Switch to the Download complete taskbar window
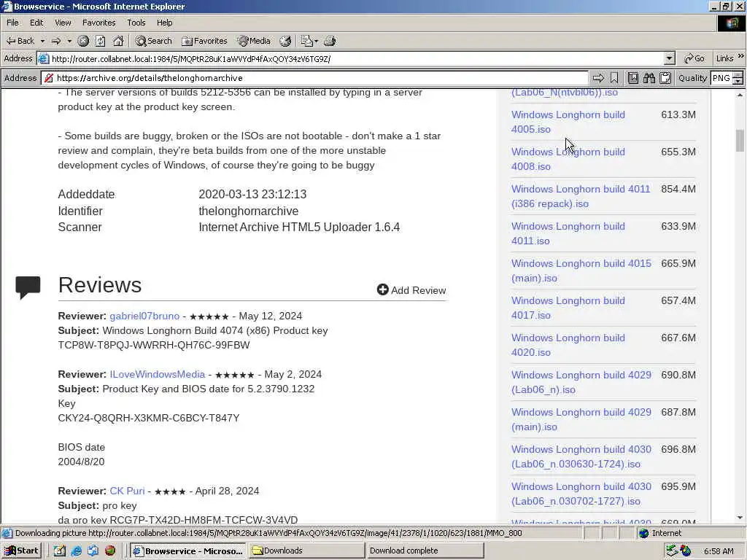The image size is (747, 560). pyautogui.click(x=425, y=551)
